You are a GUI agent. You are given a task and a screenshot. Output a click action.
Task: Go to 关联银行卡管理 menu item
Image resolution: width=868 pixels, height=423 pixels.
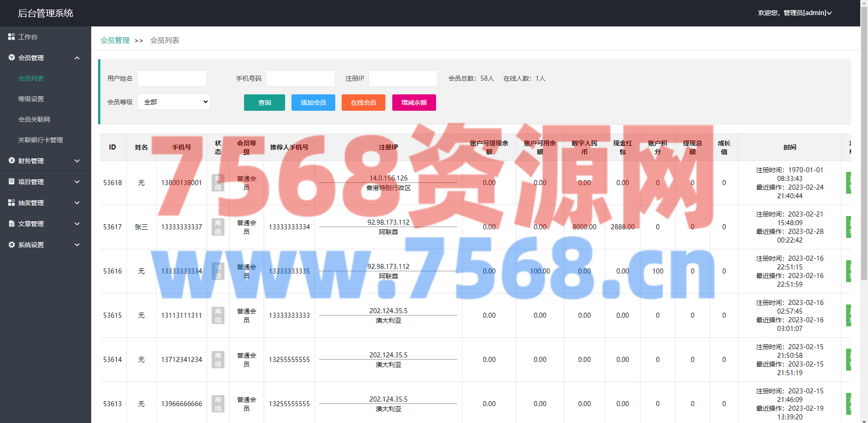point(41,140)
